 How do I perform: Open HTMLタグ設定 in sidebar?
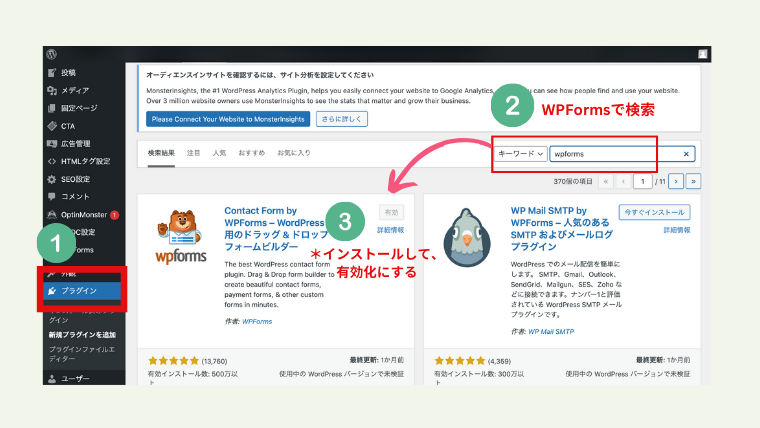tap(85, 161)
